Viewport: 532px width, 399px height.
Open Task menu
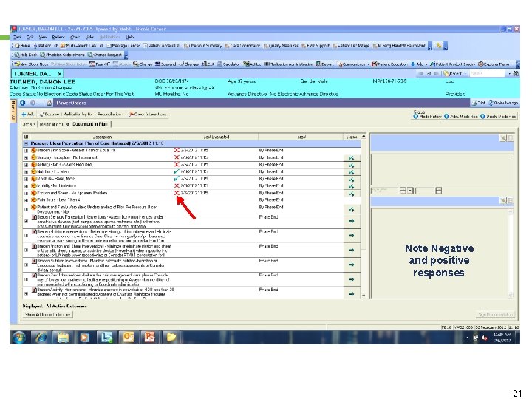(x=18, y=38)
